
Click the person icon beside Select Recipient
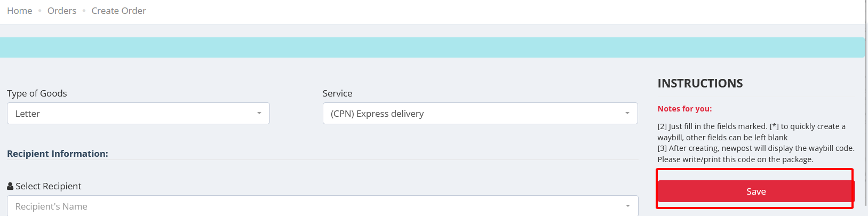pos(10,186)
